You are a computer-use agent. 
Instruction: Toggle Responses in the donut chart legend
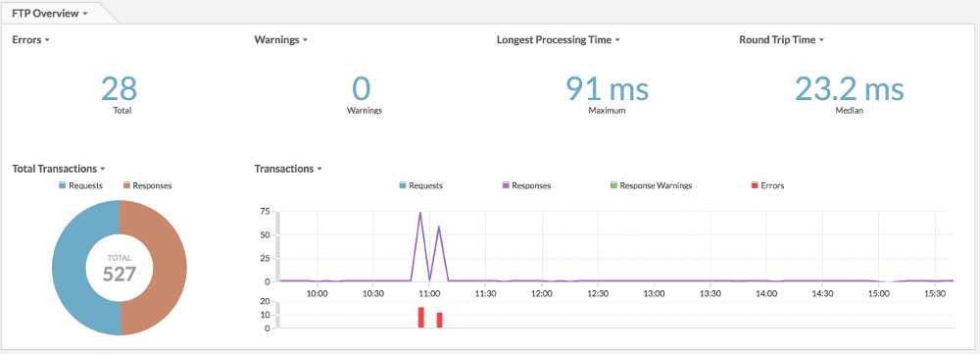click(x=148, y=185)
